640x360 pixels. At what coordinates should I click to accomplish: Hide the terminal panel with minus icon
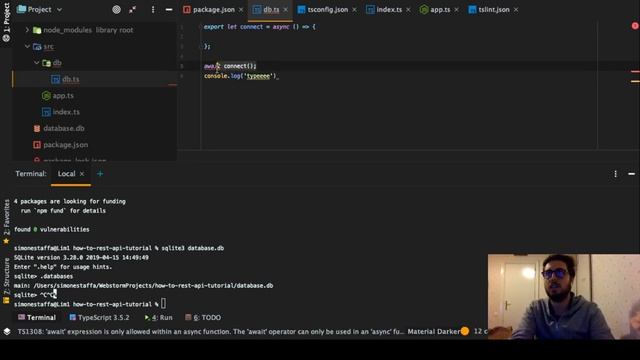(631, 174)
